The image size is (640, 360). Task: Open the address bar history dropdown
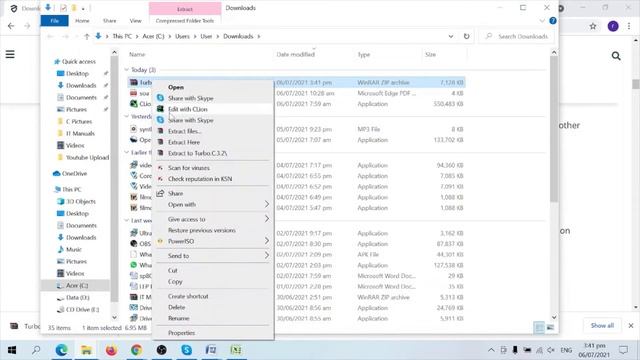[451, 36]
